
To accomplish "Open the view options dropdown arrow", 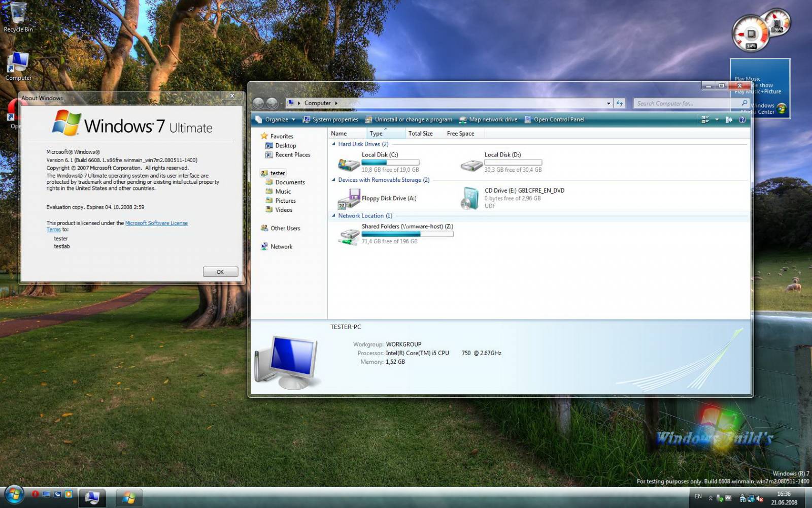I will click(x=717, y=120).
